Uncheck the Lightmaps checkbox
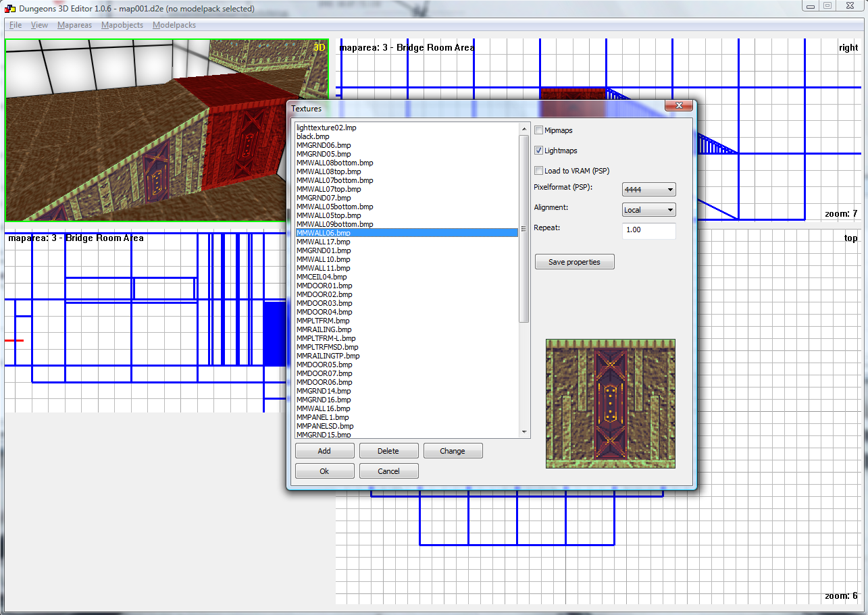The image size is (868, 615). [539, 151]
